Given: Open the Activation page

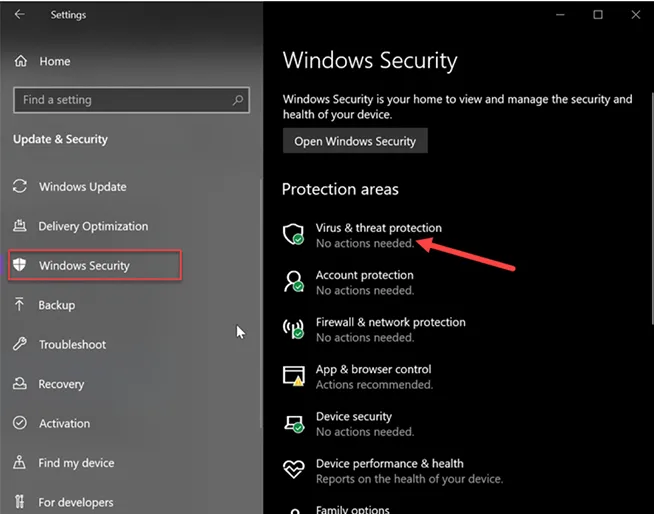Looking at the screenshot, I should tap(64, 424).
